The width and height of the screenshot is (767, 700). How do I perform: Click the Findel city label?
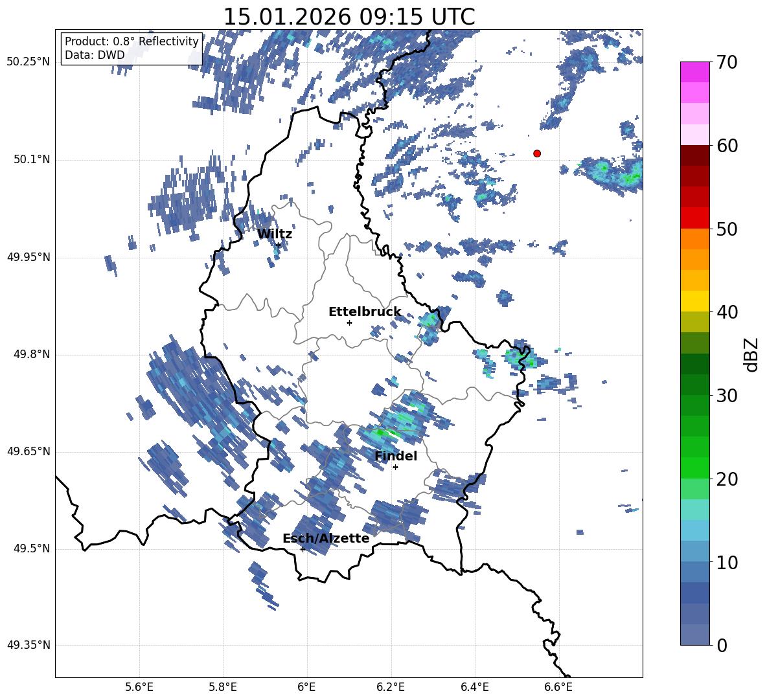click(x=396, y=456)
